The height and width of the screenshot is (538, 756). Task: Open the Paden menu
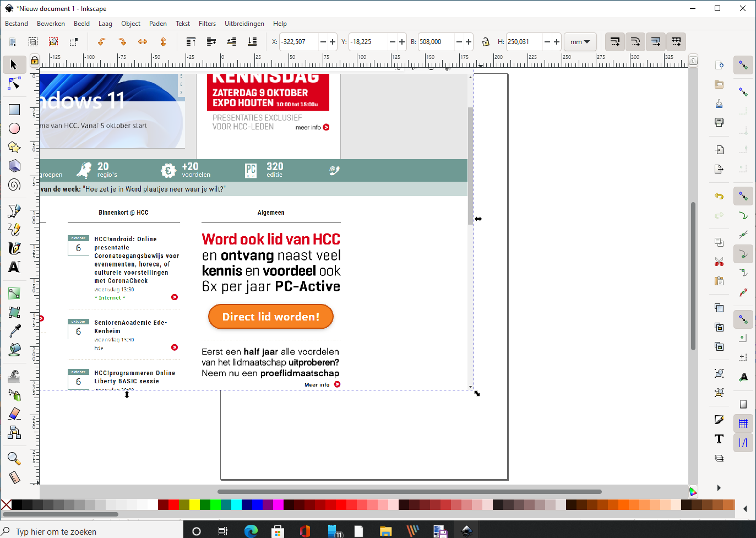click(158, 24)
